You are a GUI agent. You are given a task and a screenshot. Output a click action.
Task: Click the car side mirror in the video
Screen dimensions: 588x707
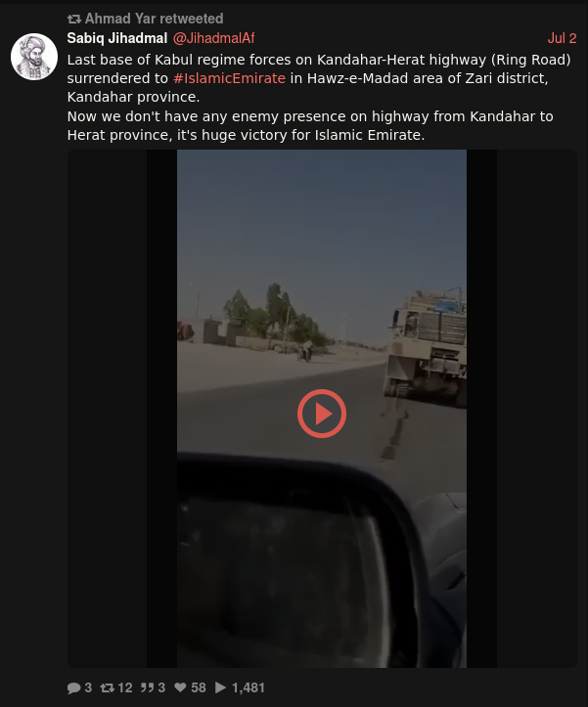pyautogui.click(x=297, y=559)
